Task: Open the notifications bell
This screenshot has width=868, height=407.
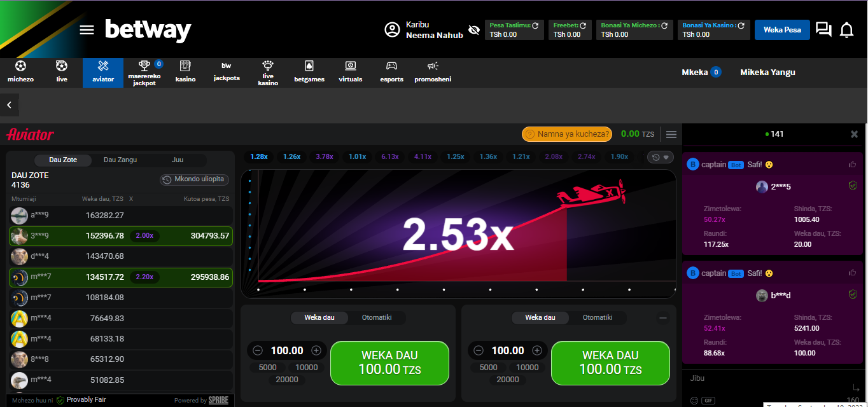Action: click(x=846, y=30)
